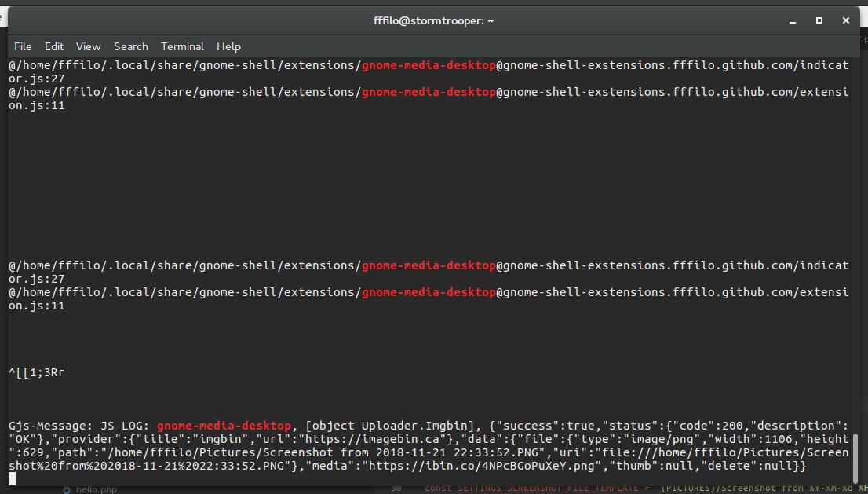Screen dimensions: 868x494
Task: Click the terminal vertical scrollbar thumb
Action: [855, 458]
